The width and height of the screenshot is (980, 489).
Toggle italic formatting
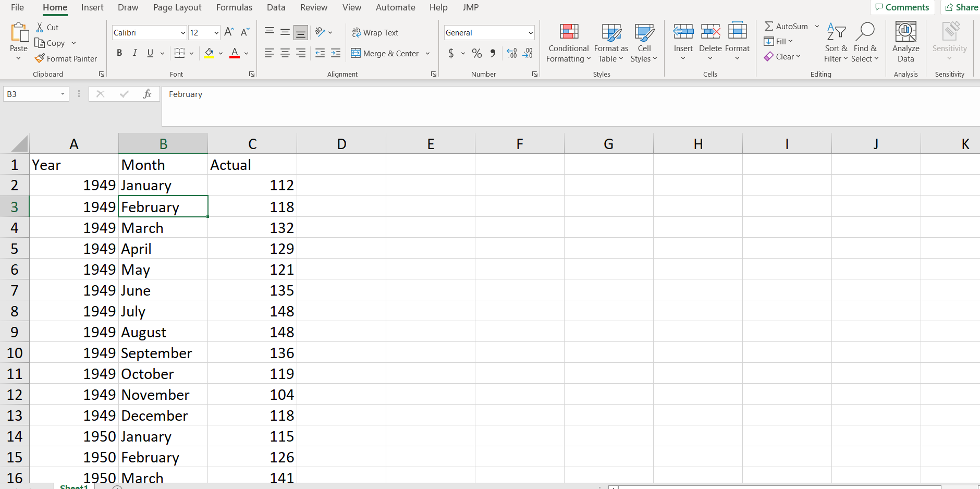coord(134,53)
